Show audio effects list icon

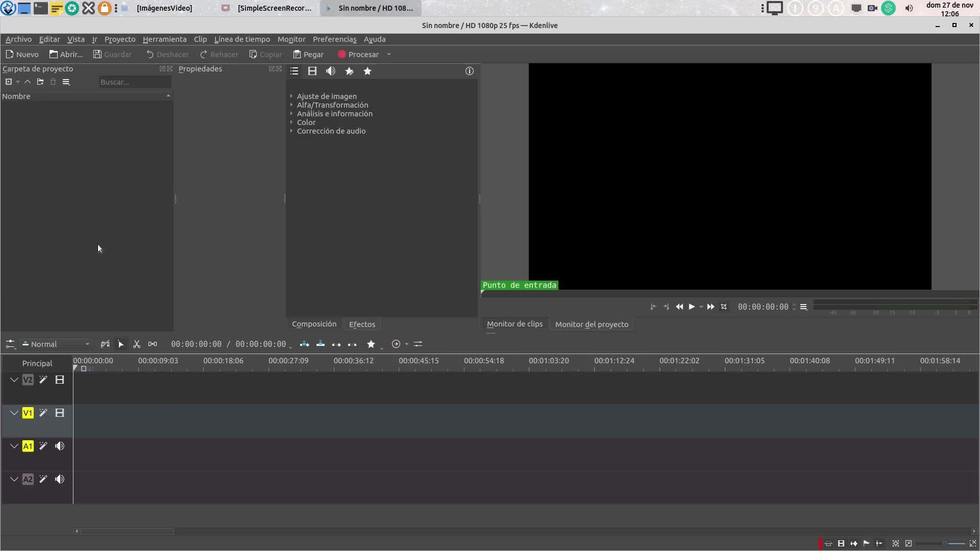[331, 71]
